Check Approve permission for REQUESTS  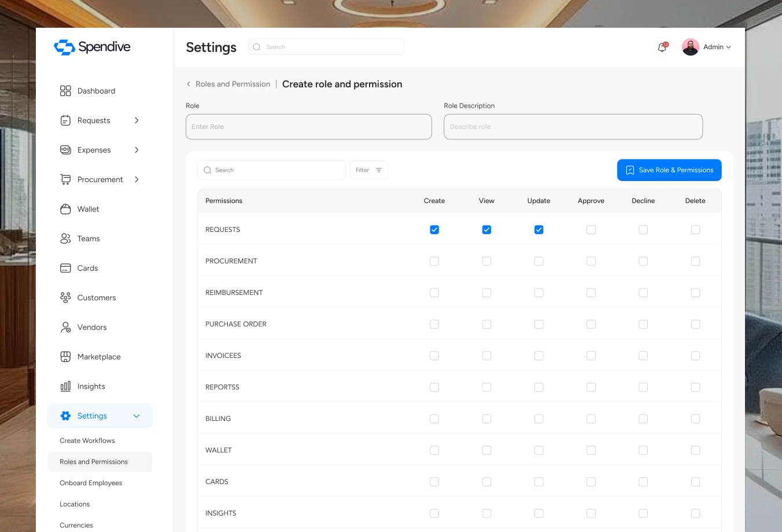click(x=591, y=230)
